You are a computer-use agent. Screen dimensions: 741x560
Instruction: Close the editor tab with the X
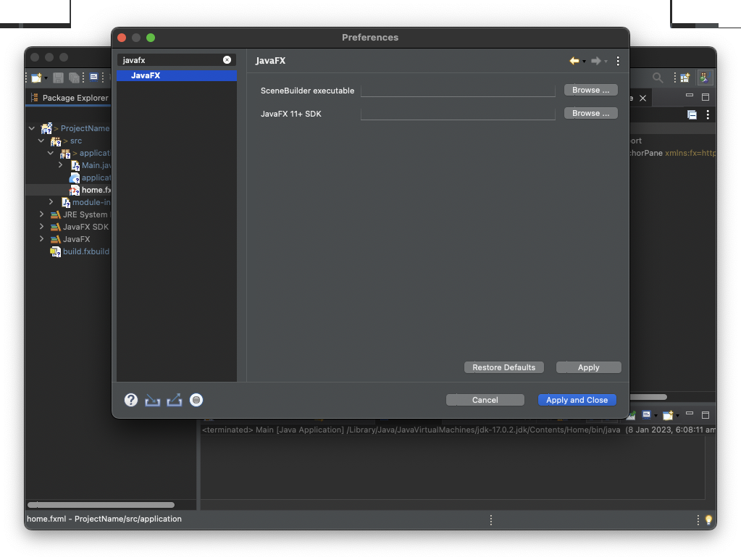pyautogui.click(x=642, y=98)
